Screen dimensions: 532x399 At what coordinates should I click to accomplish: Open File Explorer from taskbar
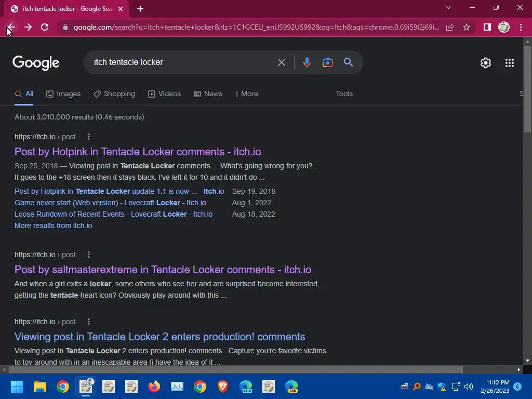[x=39, y=387]
